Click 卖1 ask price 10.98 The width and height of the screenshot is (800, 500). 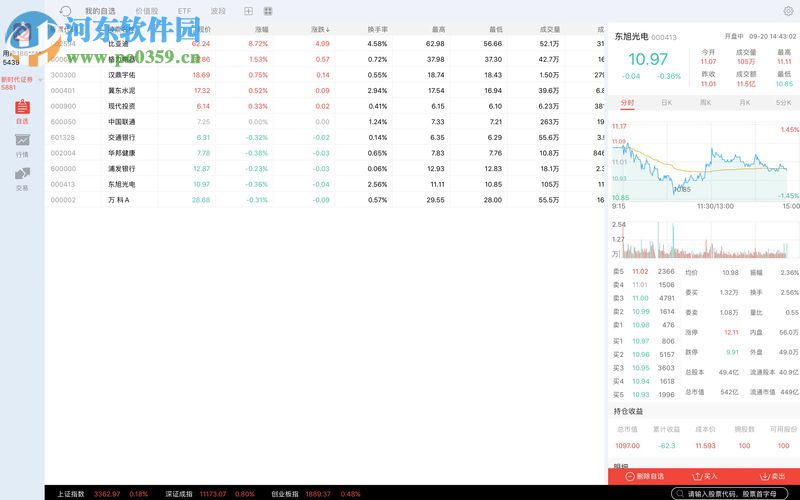tap(641, 325)
